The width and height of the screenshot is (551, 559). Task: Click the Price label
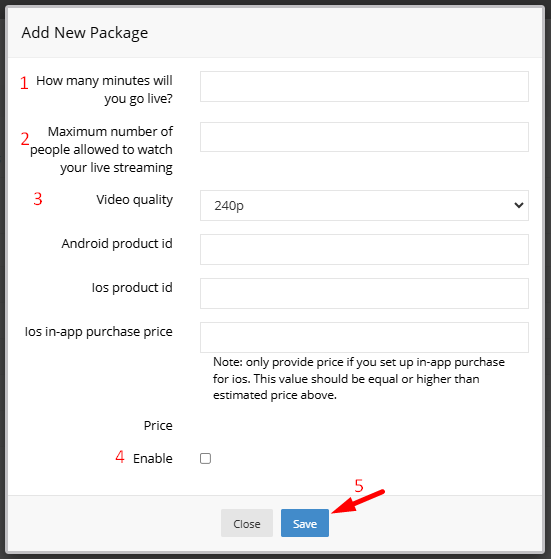coord(158,426)
